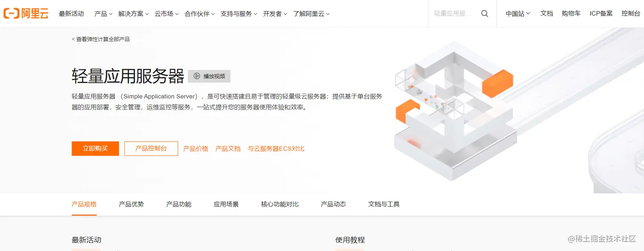Image resolution: width=644 pixels, height=251 pixels.
Task: Expand the 合作伙伴 dropdown menu
Action: (x=200, y=14)
